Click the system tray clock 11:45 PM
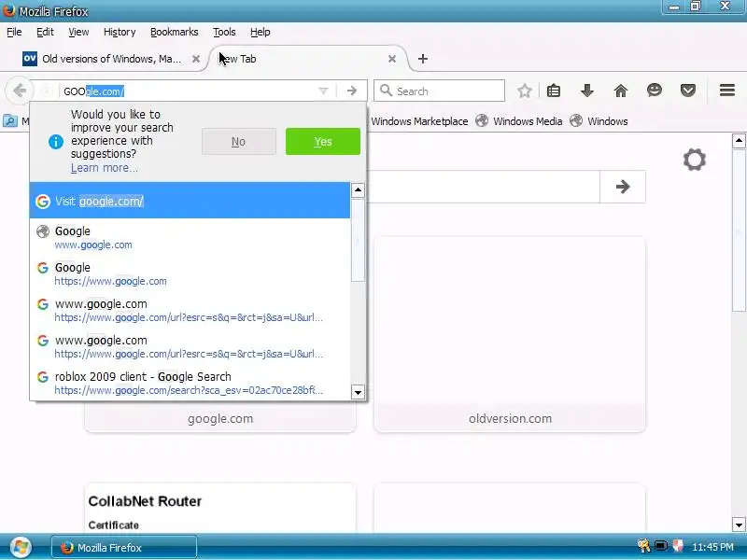 click(712, 547)
